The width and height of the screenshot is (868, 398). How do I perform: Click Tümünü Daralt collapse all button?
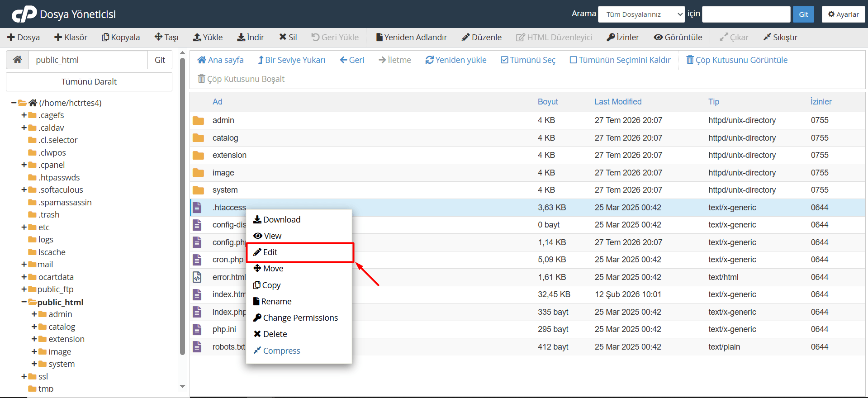tap(89, 82)
